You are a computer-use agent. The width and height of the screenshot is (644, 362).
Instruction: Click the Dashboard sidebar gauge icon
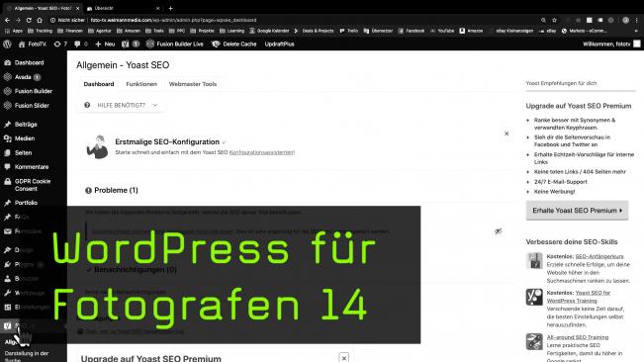pos(7,62)
